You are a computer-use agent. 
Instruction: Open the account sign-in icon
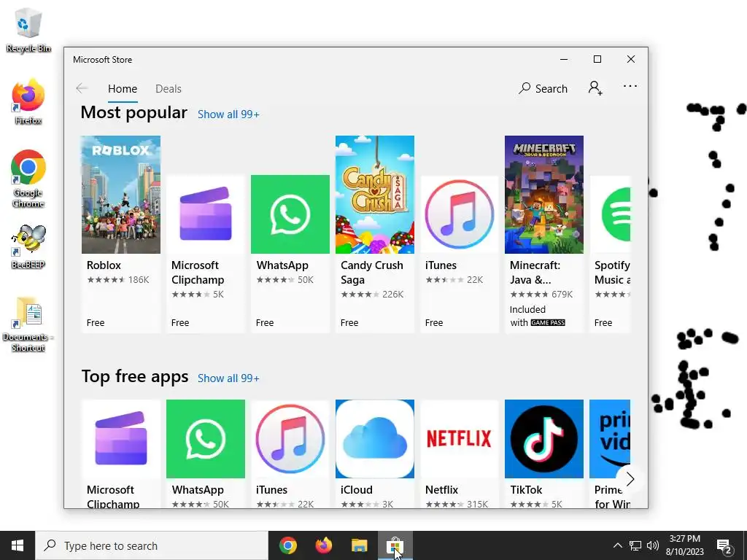(595, 88)
